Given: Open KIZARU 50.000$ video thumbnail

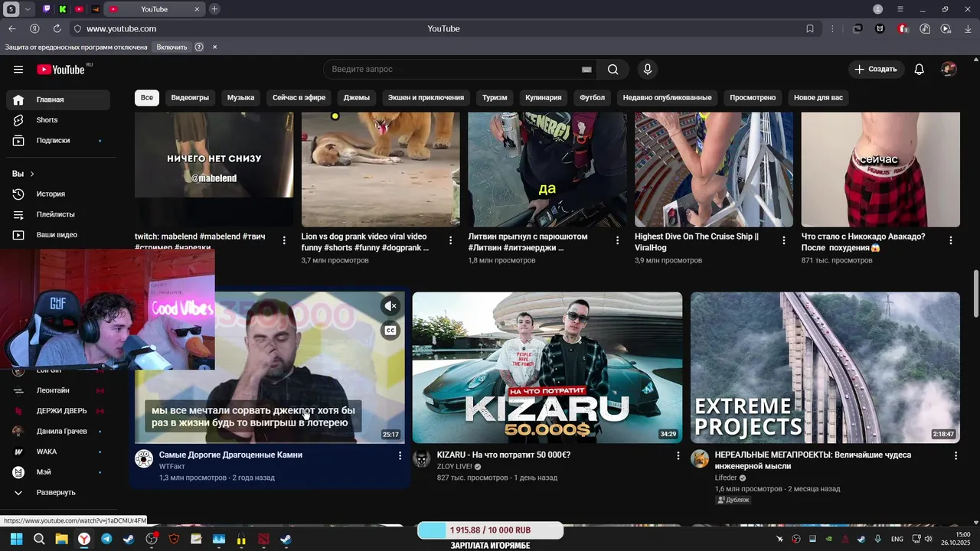Looking at the screenshot, I should click(547, 367).
